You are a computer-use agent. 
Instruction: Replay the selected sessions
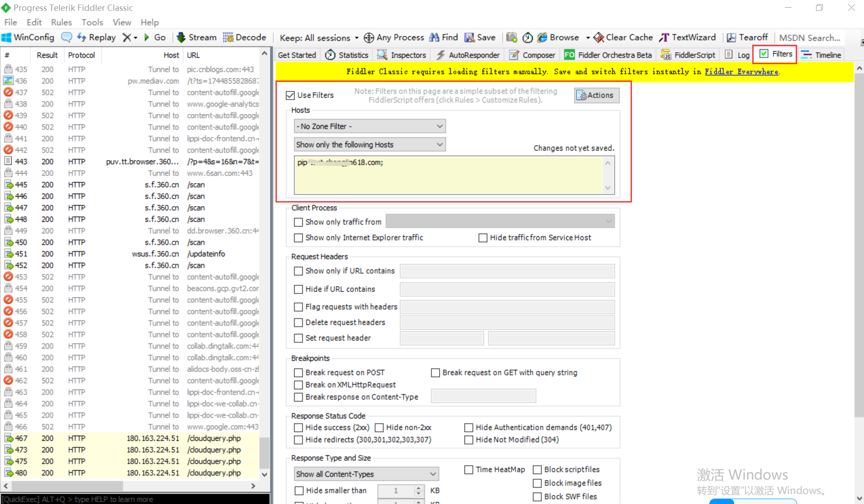point(96,38)
